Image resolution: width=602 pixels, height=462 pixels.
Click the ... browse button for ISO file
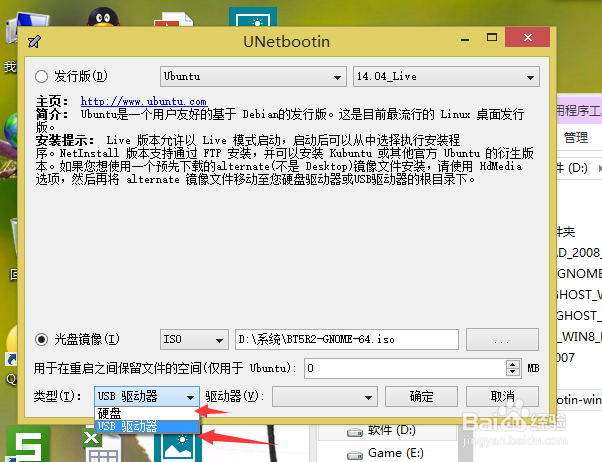tap(502, 339)
